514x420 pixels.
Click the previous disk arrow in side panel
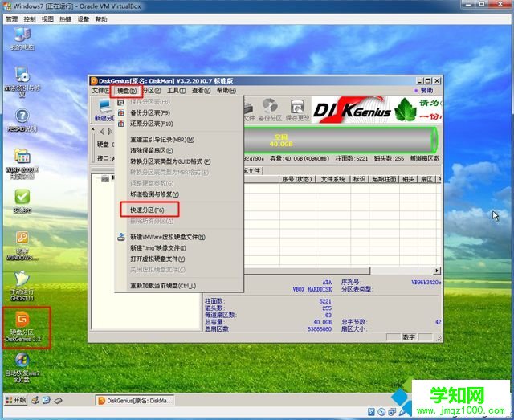click(x=102, y=132)
